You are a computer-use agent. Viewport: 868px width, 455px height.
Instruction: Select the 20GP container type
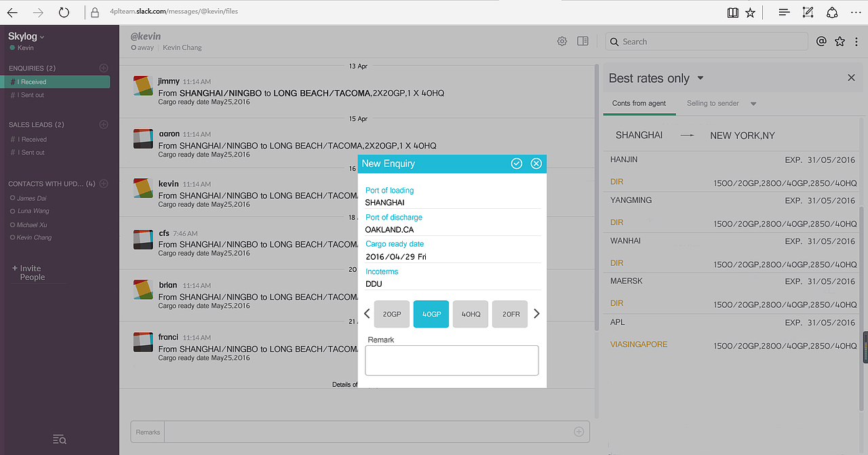[392, 314]
